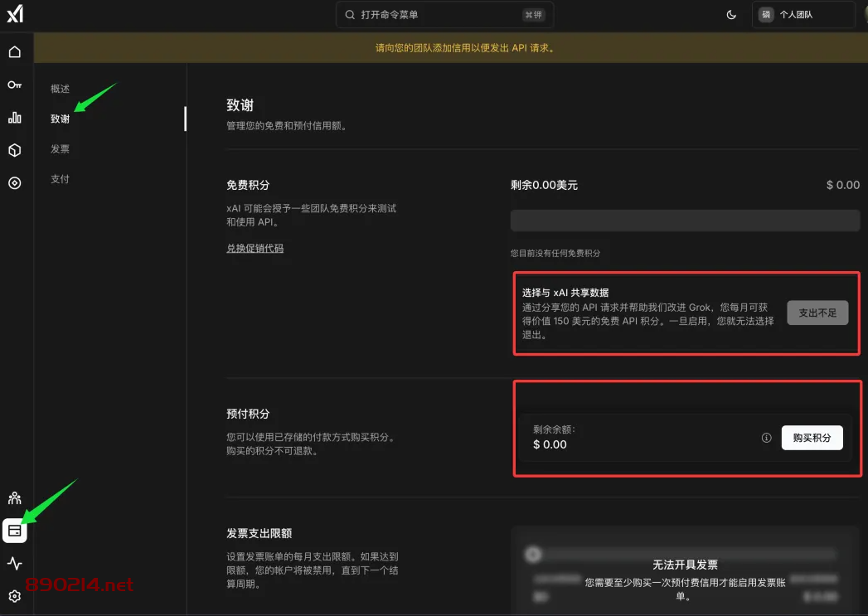Open the API keys icon
The image size is (868, 616).
(x=15, y=85)
